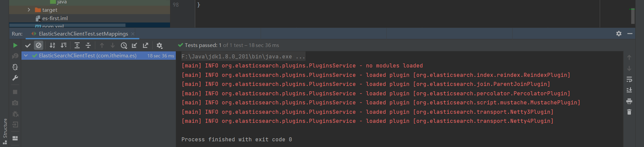Open the test history clock icon
The width and height of the screenshot is (644, 147).
point(124,45)
